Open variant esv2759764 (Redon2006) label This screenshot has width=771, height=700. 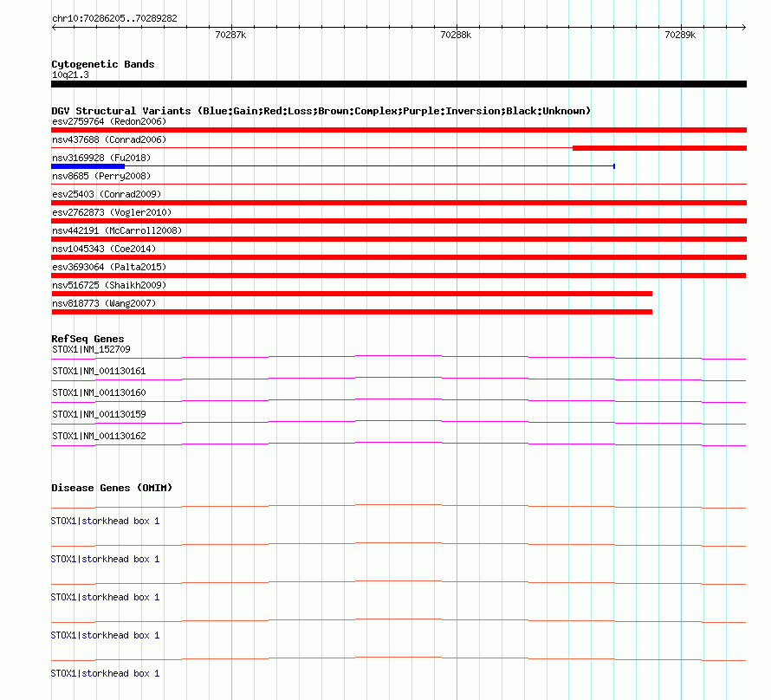pyautogui.click(x=109, y=121)
